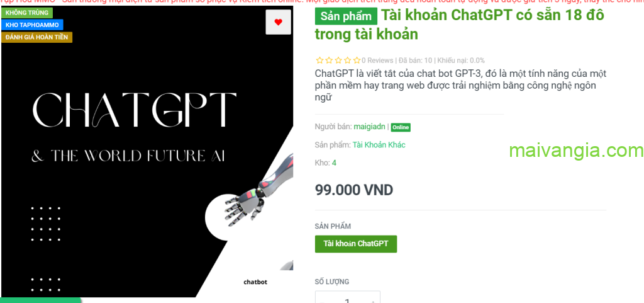644x303 pixels.
Task: Open the Tài Khoản Khác category link
Action: tap(379, 145)
